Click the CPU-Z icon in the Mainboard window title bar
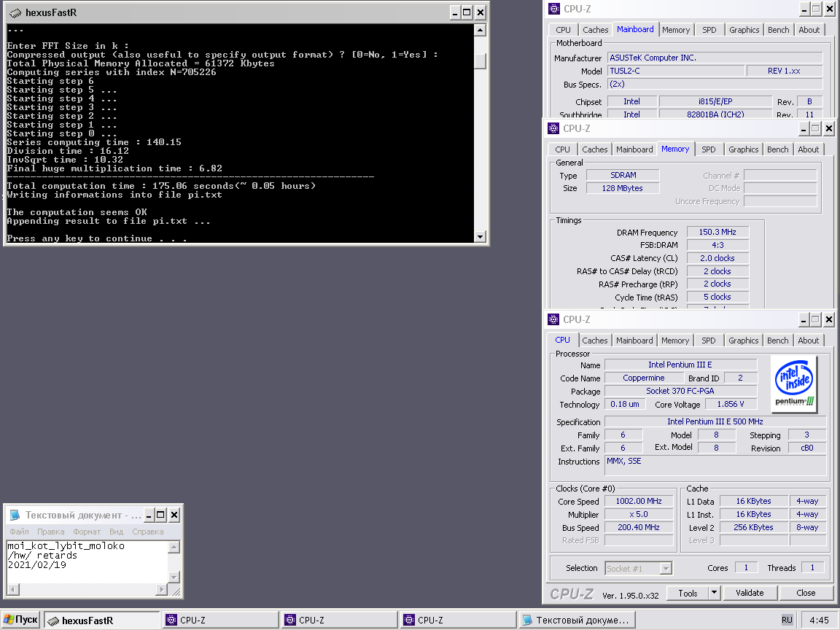 point(554,9)
